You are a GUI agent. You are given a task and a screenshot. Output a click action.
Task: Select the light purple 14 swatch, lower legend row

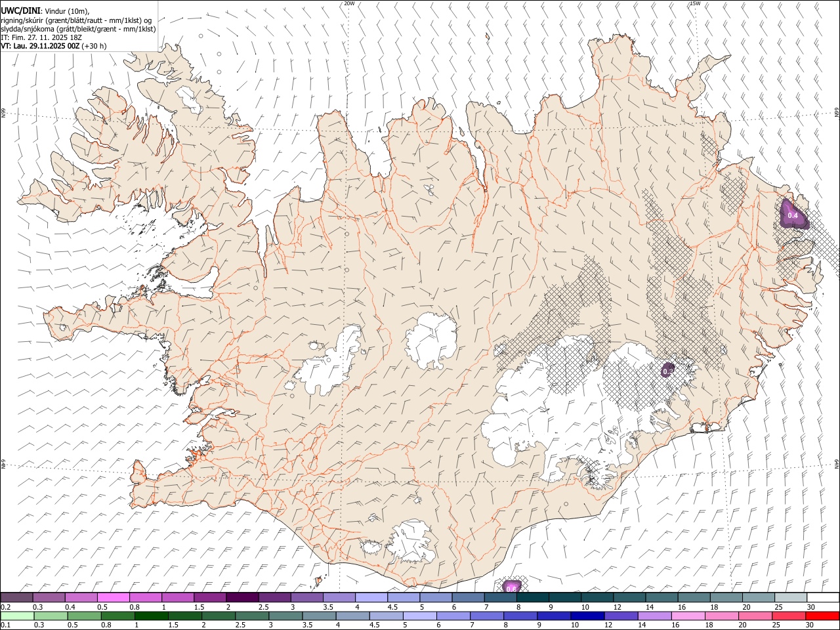click(x=656, y=616)
